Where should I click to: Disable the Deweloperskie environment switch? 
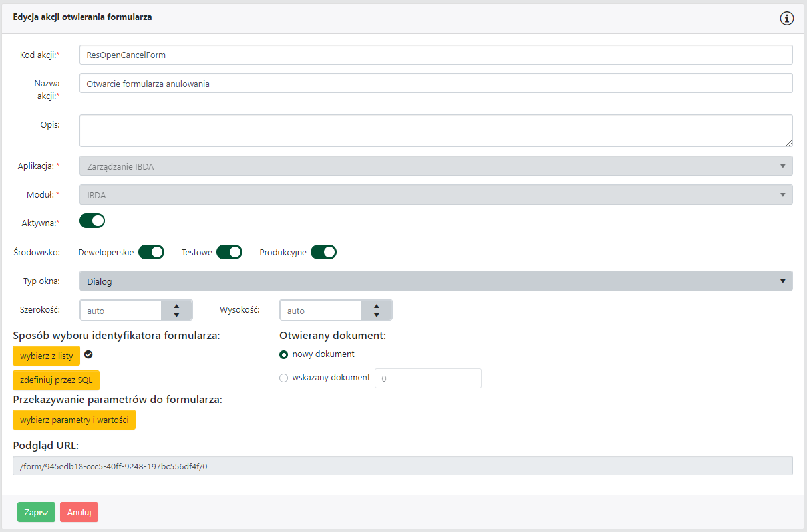[151, 253]
